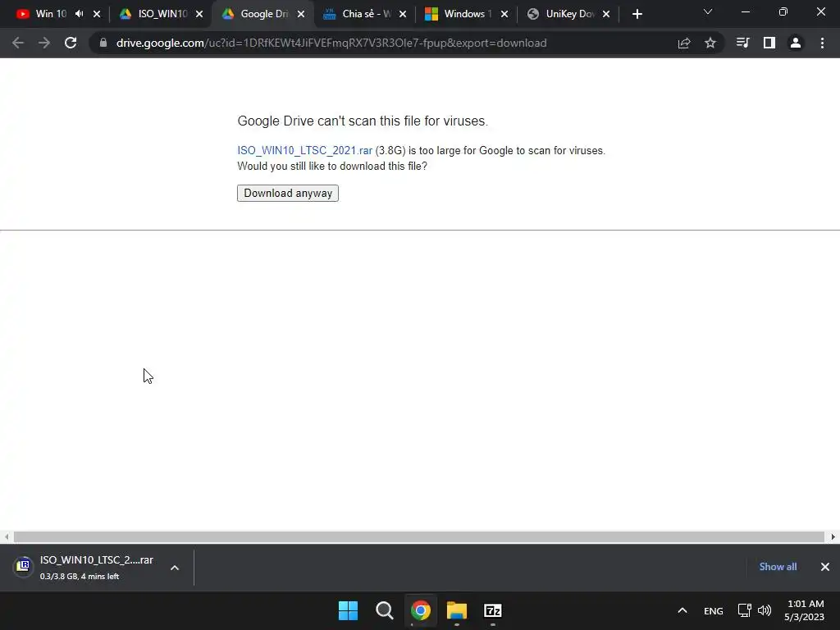Change ENG input language
The width and height of the screenshot is (840, 630).
click(713, 610)
